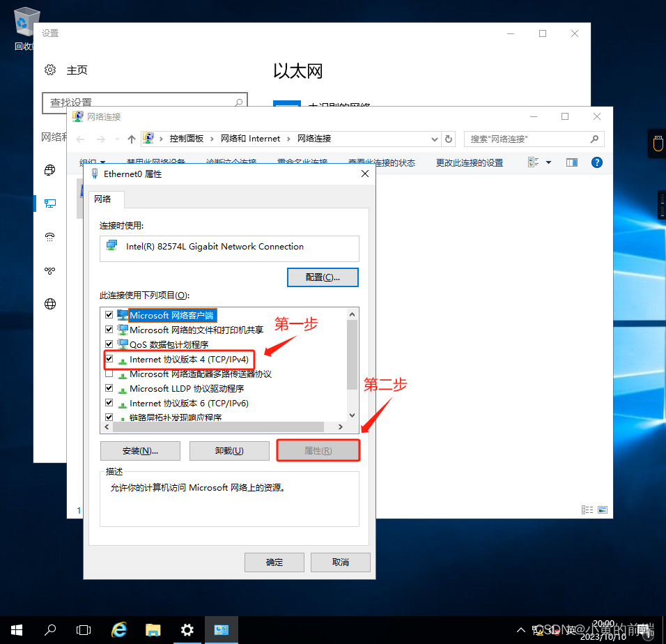Open the Proxy globe icon in Settings sidebar
This screenshot has width=666, height=644.
[x=50, y=304]
